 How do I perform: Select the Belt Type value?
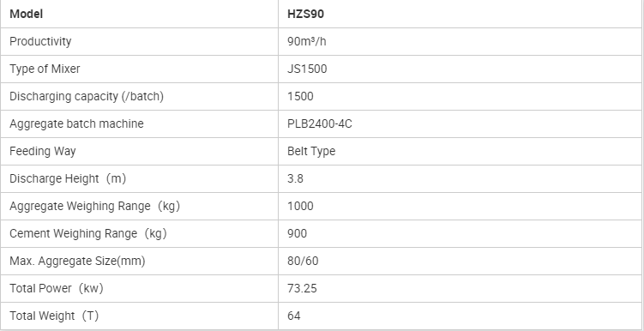[311, 151]
